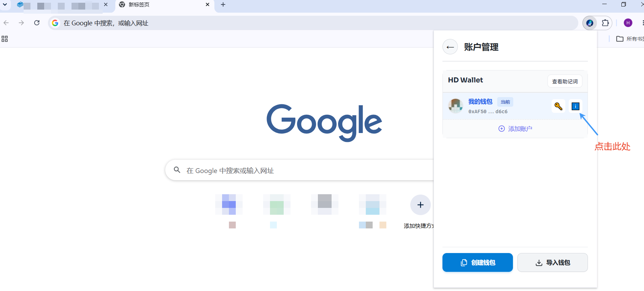
Task: Focus the Google search box on page
Action: tap(299, 170)
